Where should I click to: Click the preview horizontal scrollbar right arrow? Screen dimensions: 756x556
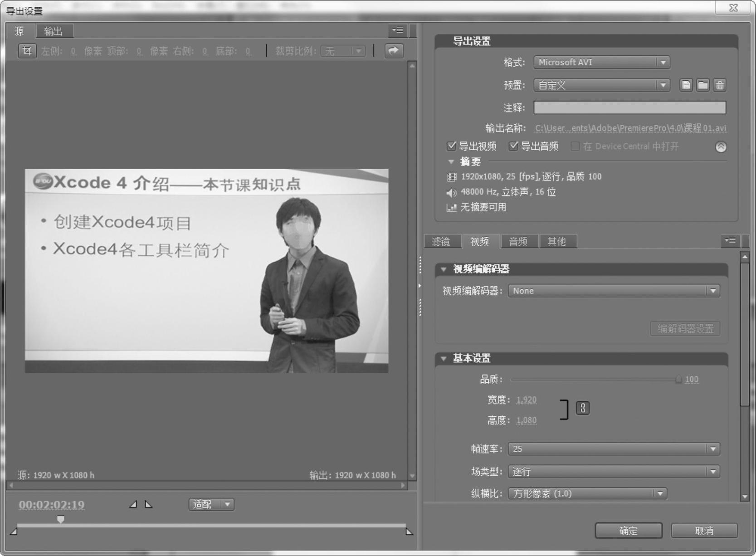point(403,485)
